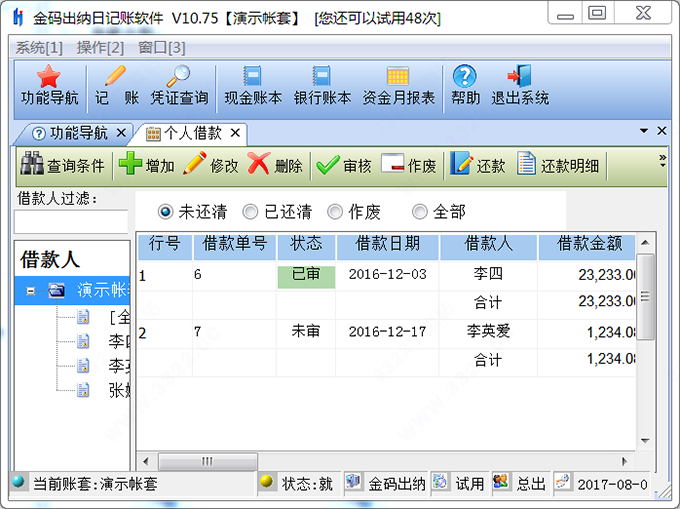680x509 pixels.
Task: Expand the toolbar overflow chevron
Action: click(x=661, y=158)
